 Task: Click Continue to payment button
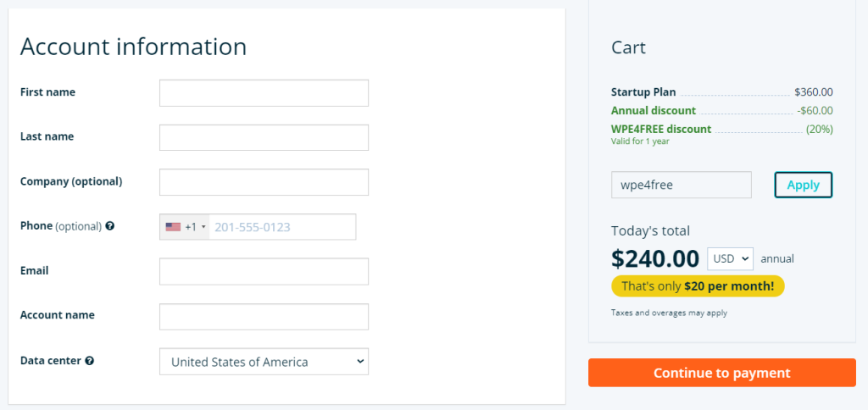(x=722, y=373)
